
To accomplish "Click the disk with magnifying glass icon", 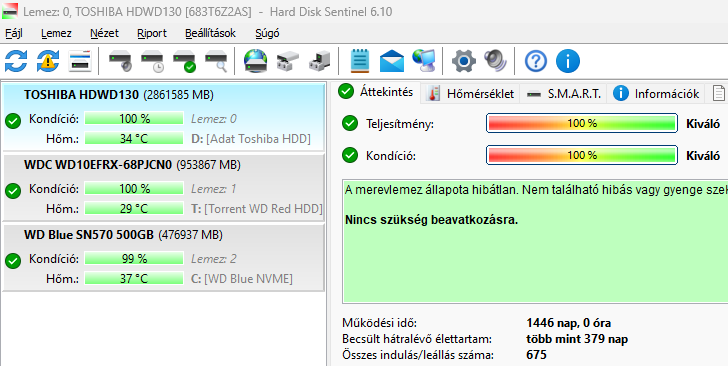I will [216, 61].
